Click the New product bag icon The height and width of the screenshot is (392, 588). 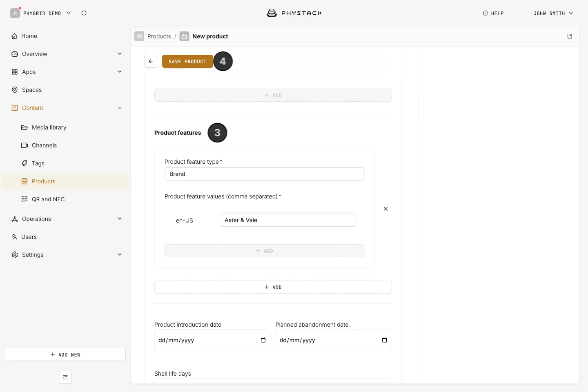pos(185,36)
